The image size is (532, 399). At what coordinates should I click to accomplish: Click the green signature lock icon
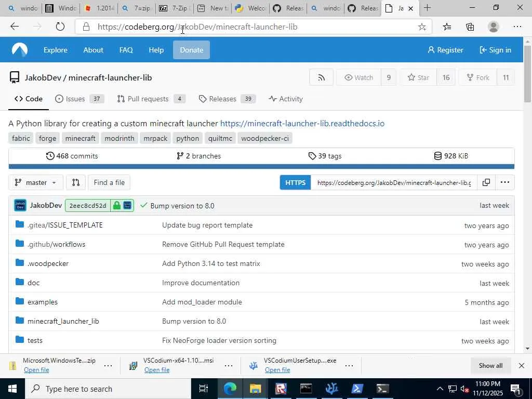[117, 206]
